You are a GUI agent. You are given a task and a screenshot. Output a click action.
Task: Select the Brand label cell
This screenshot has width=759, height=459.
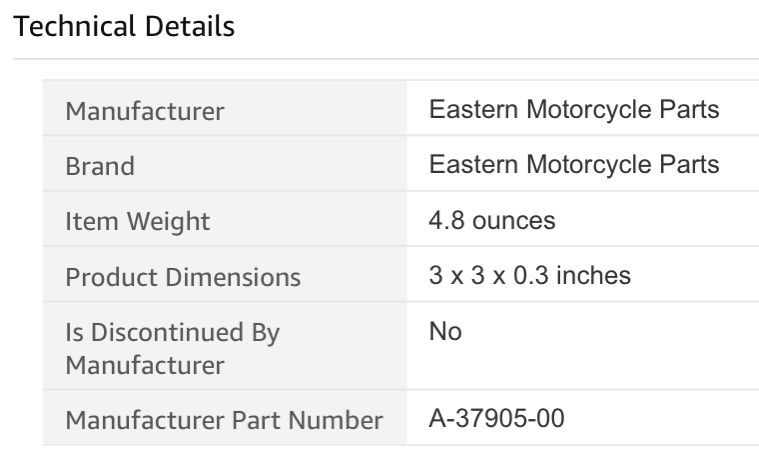100,166
